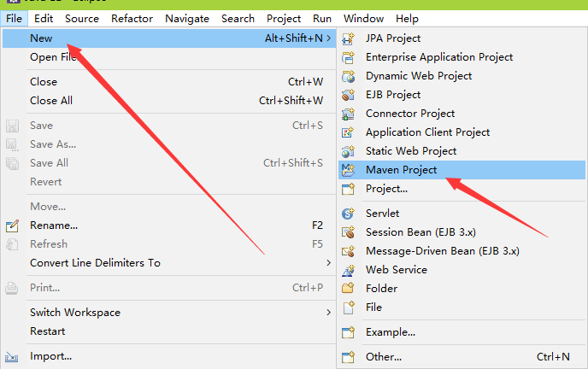Click the Other... wizard icon
This screenshot has width=588, height=369.
click(348, 357)
